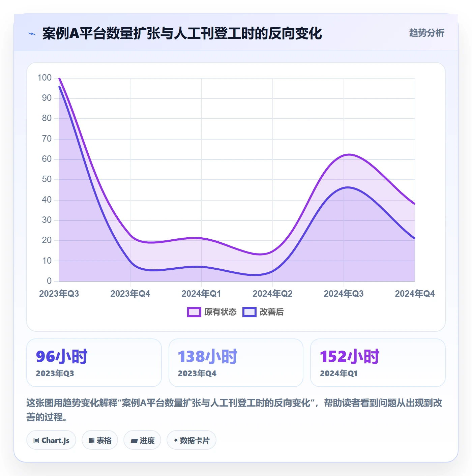This screenshot has width=472, height=476.
Task: Toggle the 改善后 legend entry
Action: 263,312
